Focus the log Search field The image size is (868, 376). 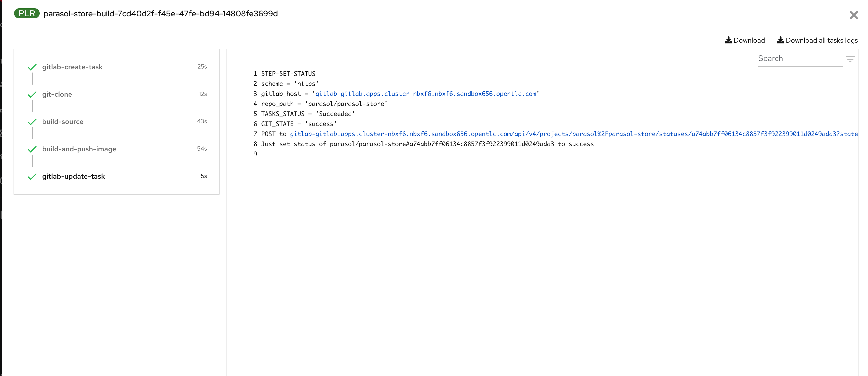[800, 58]
